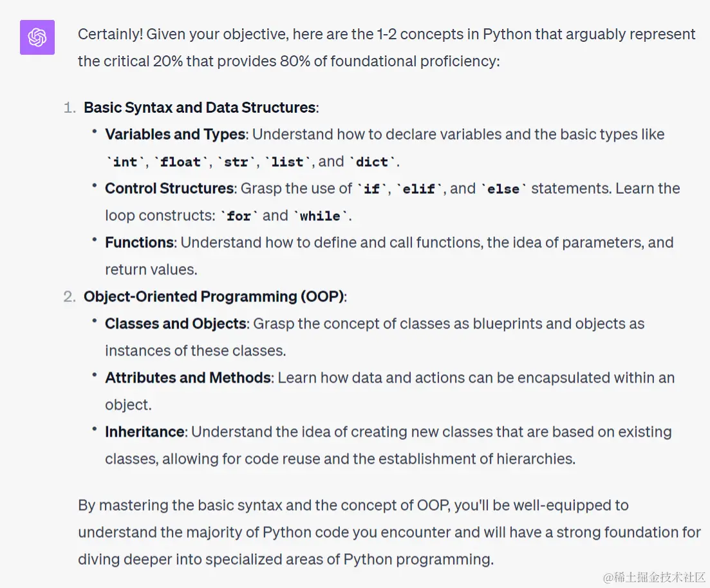710x588 pixels.
Task: Click the 'Control Structures' bold label
Action: pos(170,189)
